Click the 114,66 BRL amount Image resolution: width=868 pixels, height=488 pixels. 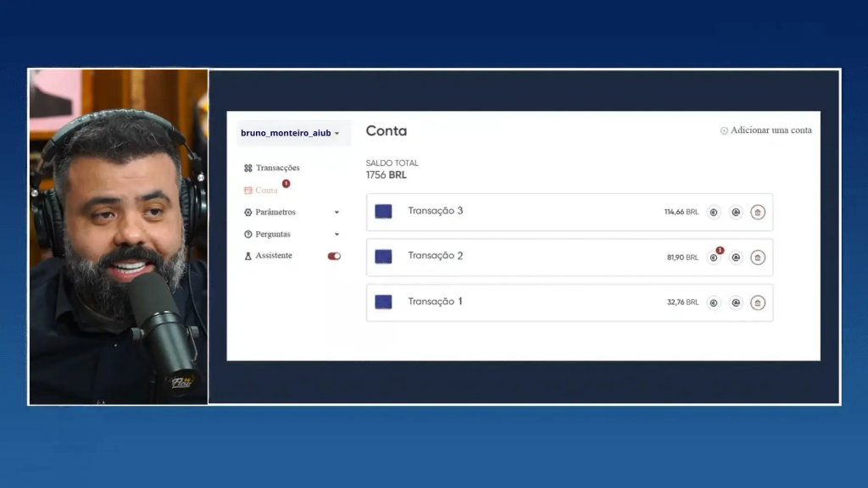coord(682,212)
